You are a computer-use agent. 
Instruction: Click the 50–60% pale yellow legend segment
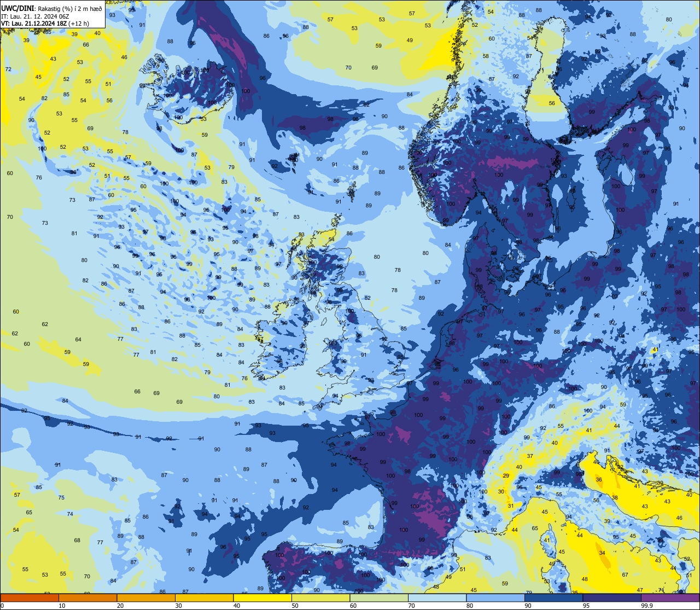pyautogui.click(x=320, y=598)
